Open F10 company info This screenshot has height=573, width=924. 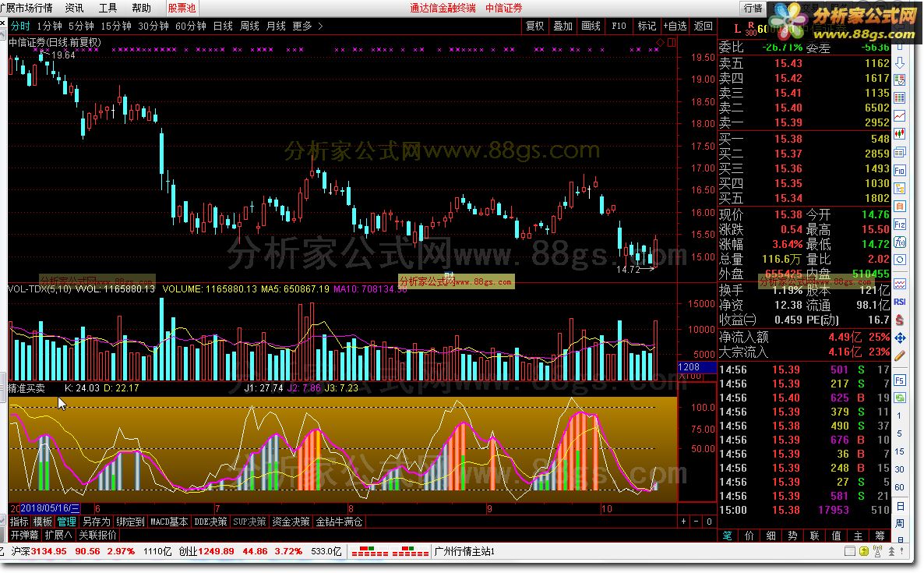coord(619,26)
